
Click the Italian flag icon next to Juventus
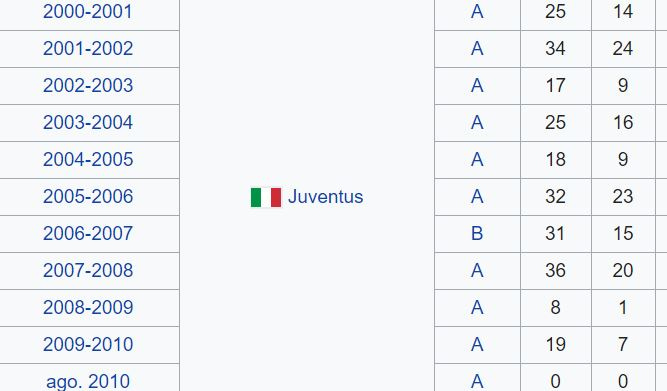click(x=266, y=197)
